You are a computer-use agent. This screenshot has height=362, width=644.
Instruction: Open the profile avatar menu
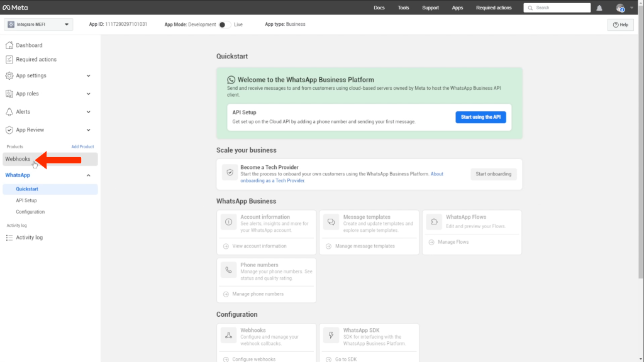pos(620,8)
